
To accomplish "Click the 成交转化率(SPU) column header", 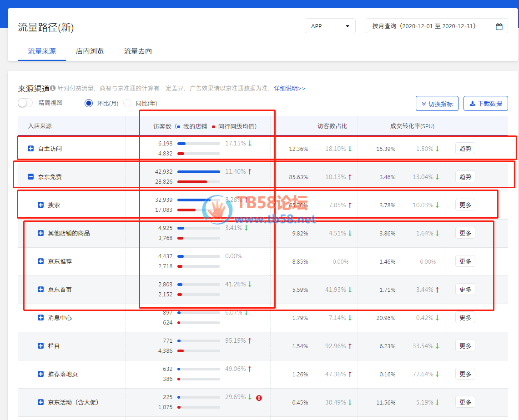I will click(412, 126).
